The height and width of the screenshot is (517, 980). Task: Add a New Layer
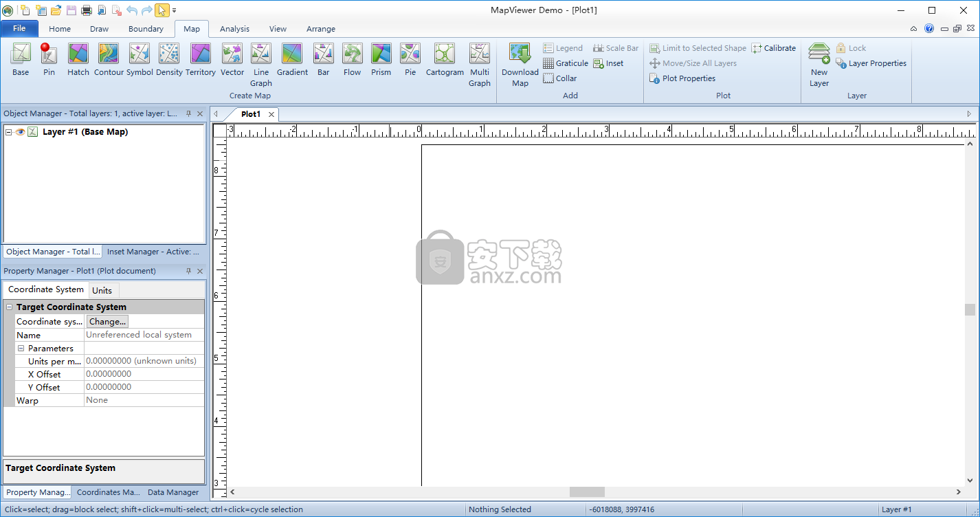(819, 65)
